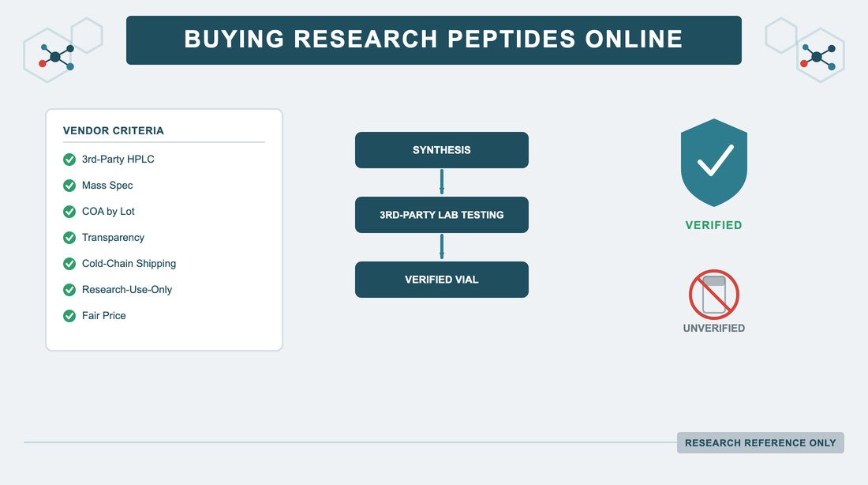The image size is (868, 485).
Task: Toggle the COA by Lot checkmark
Action: [x=69, y=212]
